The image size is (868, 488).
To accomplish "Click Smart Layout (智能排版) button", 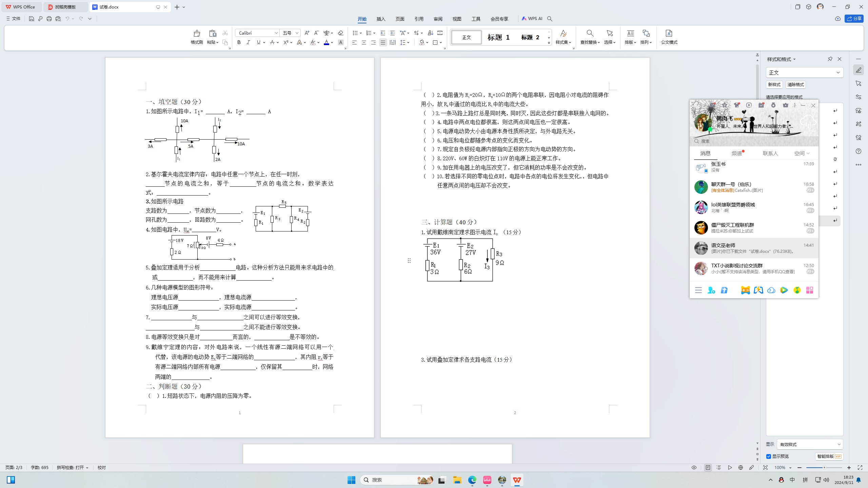I will click(x=829, y=456).
